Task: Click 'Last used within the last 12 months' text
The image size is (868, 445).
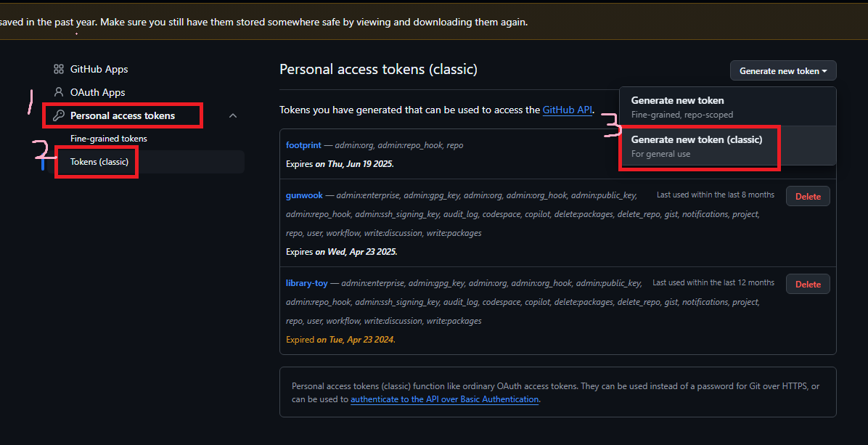Action: pos(713,282)
